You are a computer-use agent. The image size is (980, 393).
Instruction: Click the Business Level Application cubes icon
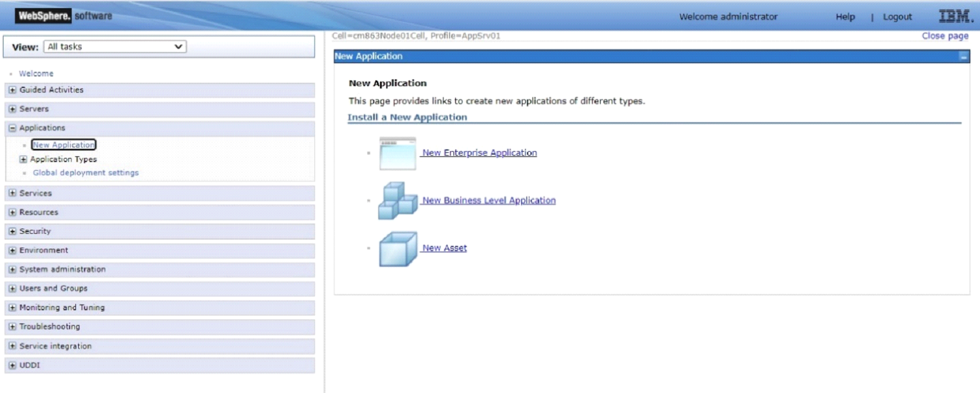pos(397,201)
